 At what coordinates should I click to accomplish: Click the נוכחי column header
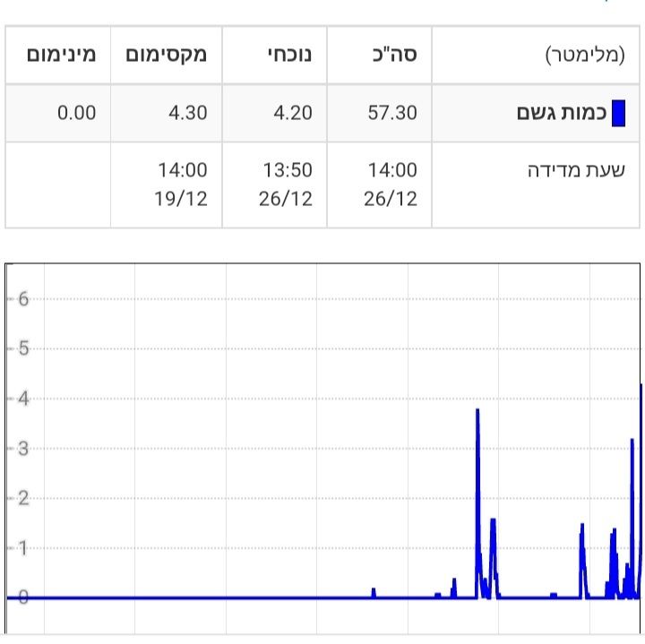[287, 55]
